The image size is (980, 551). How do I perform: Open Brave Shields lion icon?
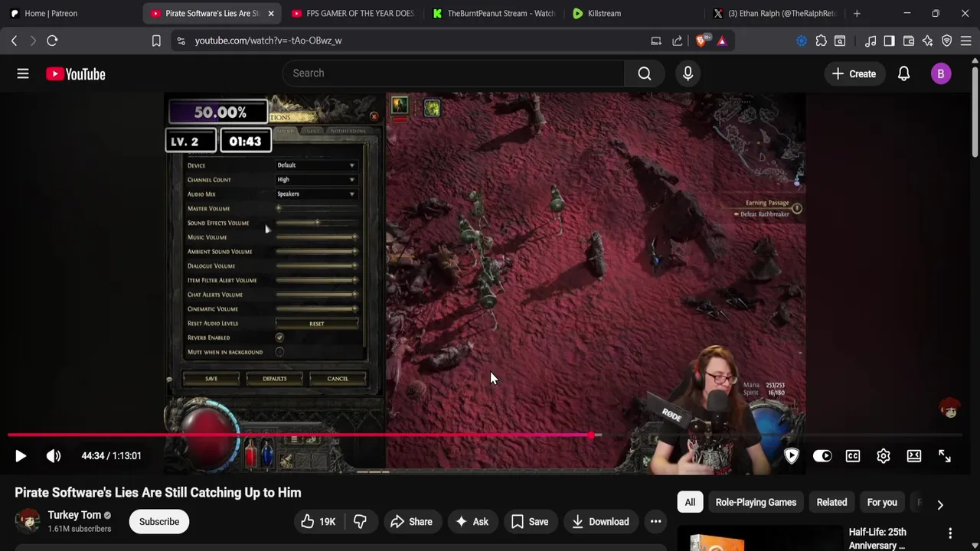point(701,41)
